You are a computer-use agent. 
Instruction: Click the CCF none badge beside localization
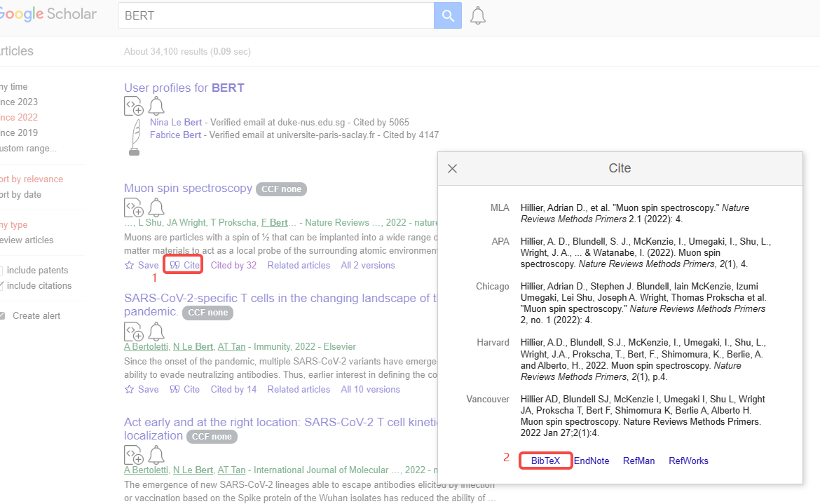point(212,437)
